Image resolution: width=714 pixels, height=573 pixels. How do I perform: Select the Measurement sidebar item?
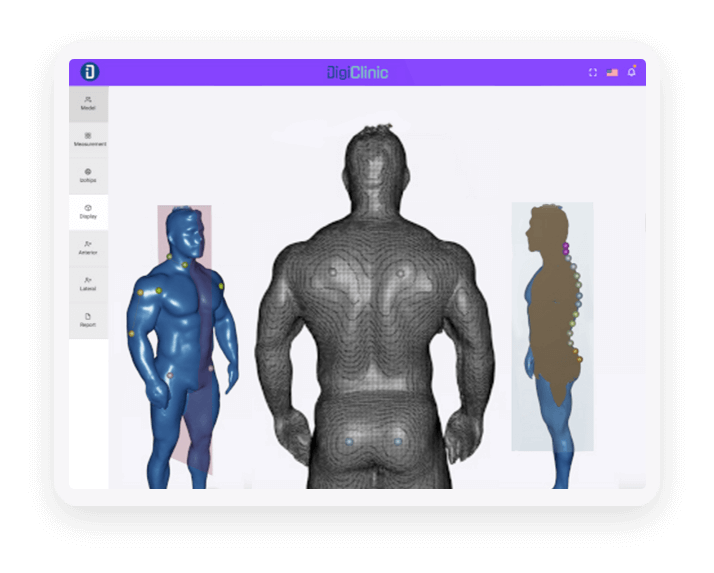click(x=88, y=139)
